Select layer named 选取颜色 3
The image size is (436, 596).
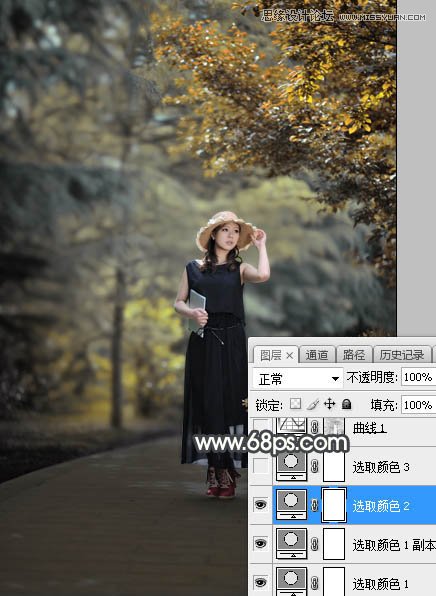coord(381,467)
